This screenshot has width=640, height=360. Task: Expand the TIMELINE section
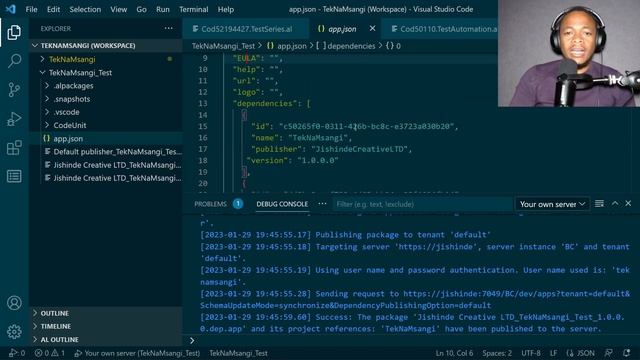coord(106,326)
